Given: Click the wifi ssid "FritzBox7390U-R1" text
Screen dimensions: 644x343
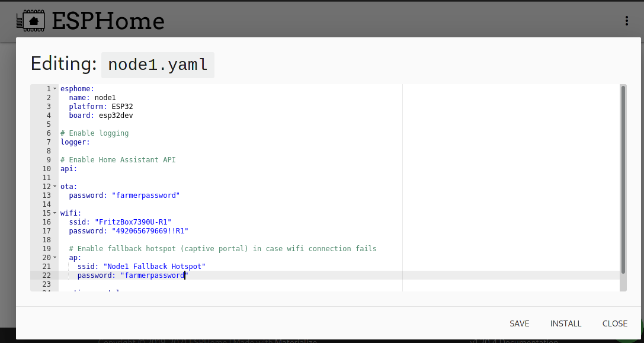Looking at the screenshot, I should [x=133, y=222].
